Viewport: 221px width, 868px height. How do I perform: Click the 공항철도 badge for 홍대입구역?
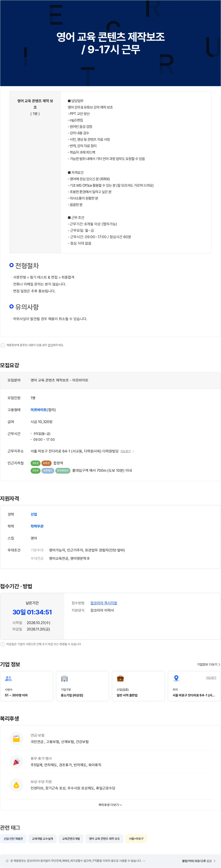(x=48, y=470)
